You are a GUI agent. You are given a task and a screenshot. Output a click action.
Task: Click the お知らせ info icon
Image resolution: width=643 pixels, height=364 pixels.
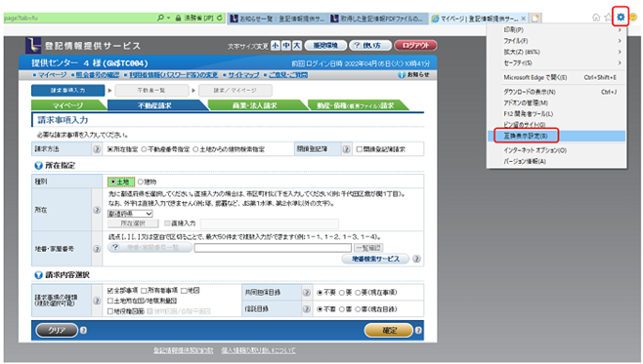point(402,75)
